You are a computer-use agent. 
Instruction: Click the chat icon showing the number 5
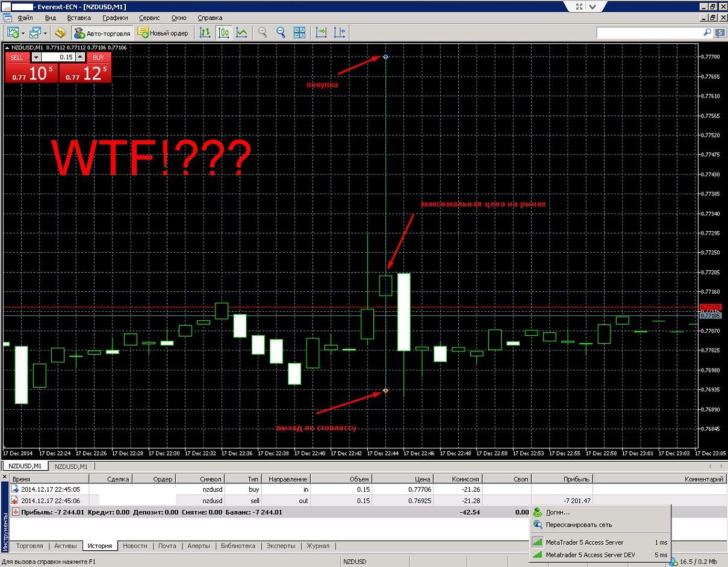tap(720, 33)
